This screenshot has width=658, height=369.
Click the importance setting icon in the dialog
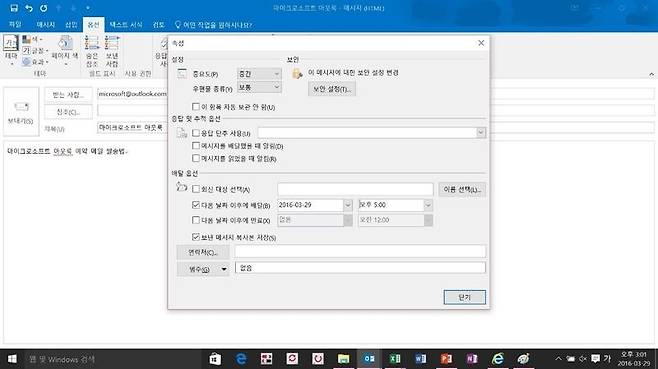click(x=182, y=73)
